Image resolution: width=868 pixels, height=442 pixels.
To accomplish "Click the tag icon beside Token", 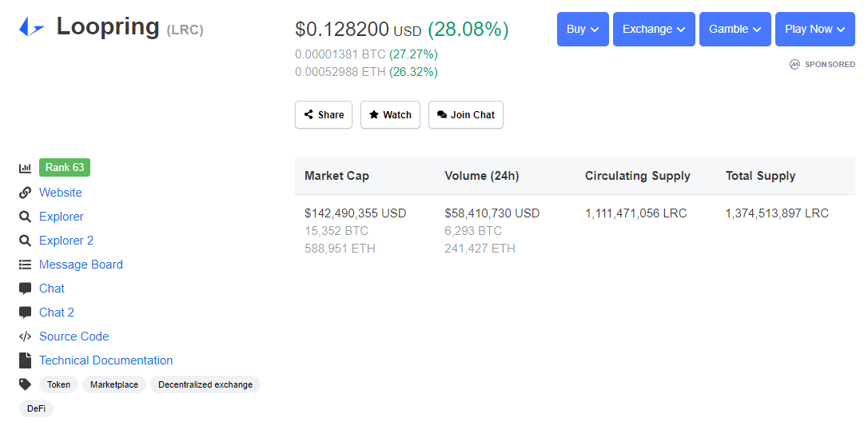I will pyautogui.click(x=25, y=384).
